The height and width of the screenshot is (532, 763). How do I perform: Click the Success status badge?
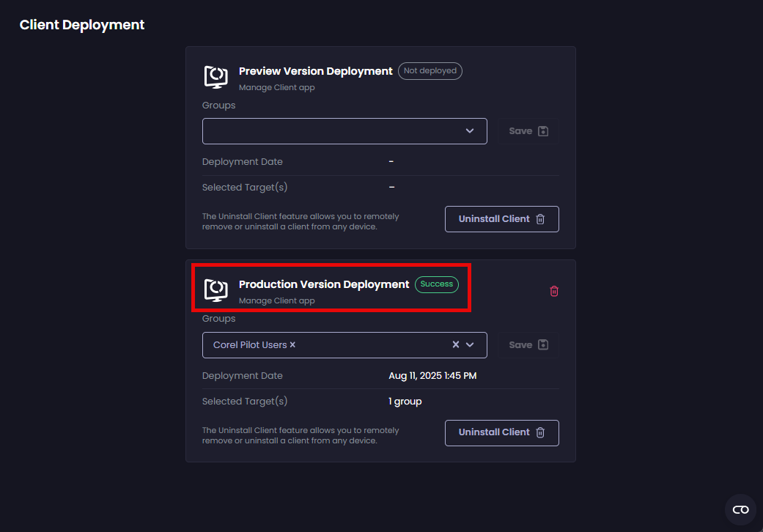(437, 284)
